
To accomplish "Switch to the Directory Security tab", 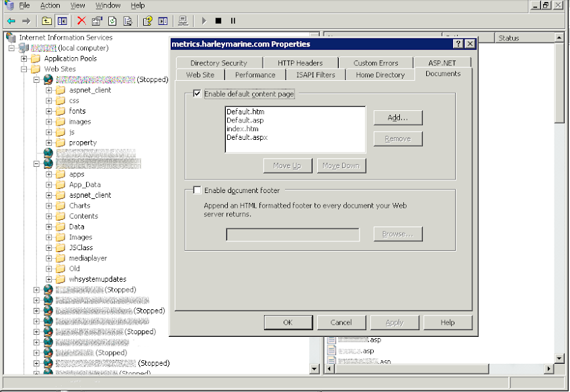I will [x=219, y=63].
